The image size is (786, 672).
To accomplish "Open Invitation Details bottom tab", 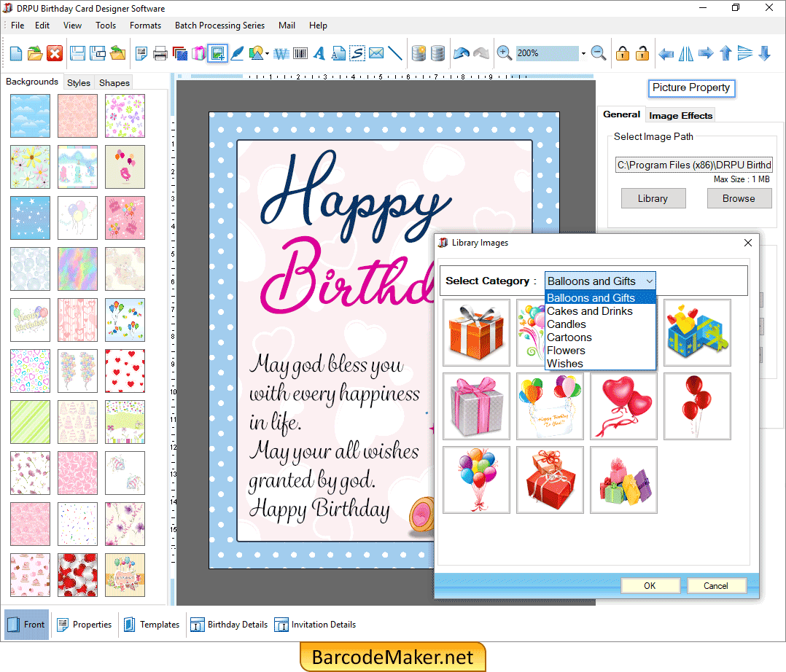I will click(x=315, y=625).
